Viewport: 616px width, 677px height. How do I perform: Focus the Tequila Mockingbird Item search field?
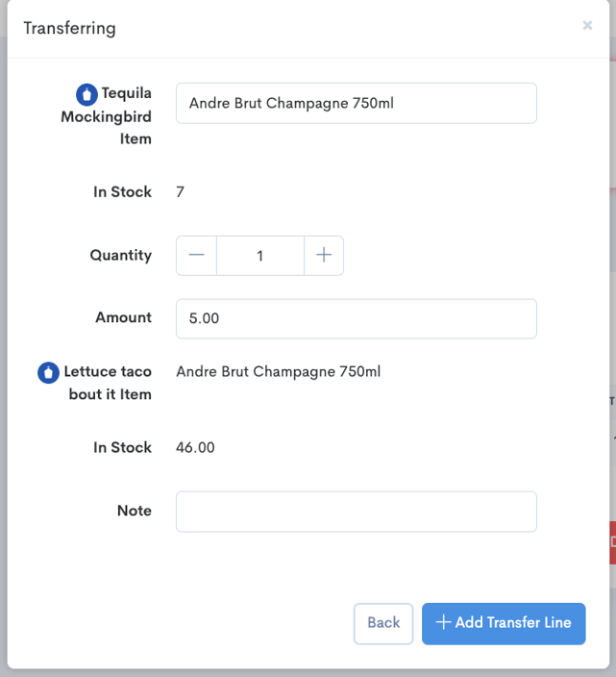coord(356,103)
